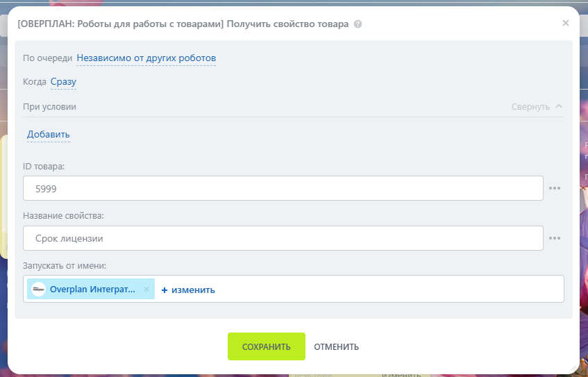Click the help question mark icon beside title
Screen dimensions: 588x377
coord(358,24)
